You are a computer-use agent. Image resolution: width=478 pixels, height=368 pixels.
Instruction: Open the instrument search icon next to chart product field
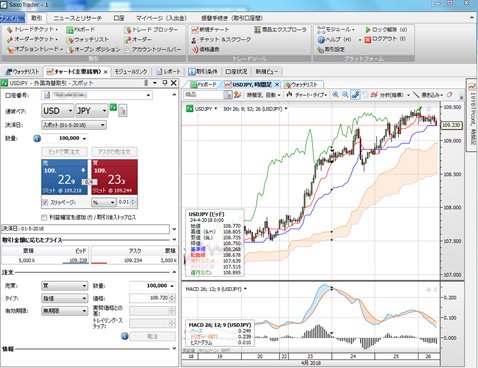(x=227, y=95)
